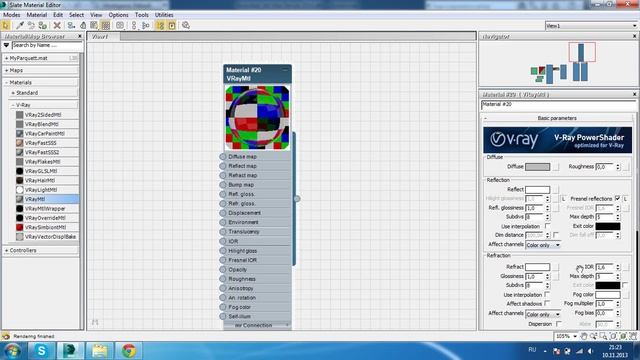
Task: Open Refraction Affect channels dropdown
Action: (x=543, y=314)
